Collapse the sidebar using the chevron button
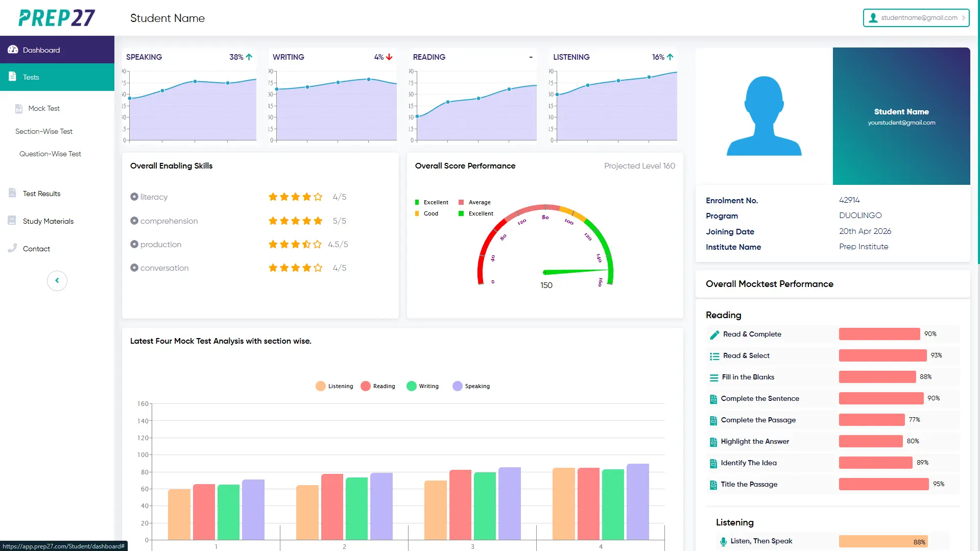Viewport: 980px width, 551px height. (57, 280)
